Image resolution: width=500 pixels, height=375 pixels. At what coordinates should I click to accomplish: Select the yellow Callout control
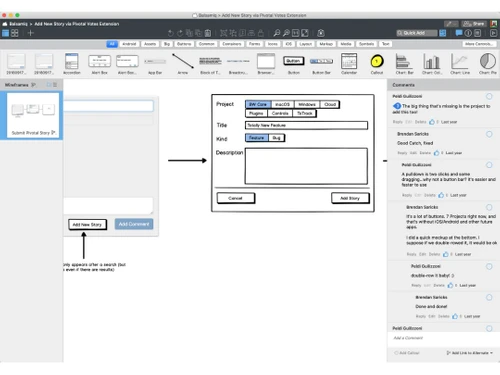(x=377, y=64)
